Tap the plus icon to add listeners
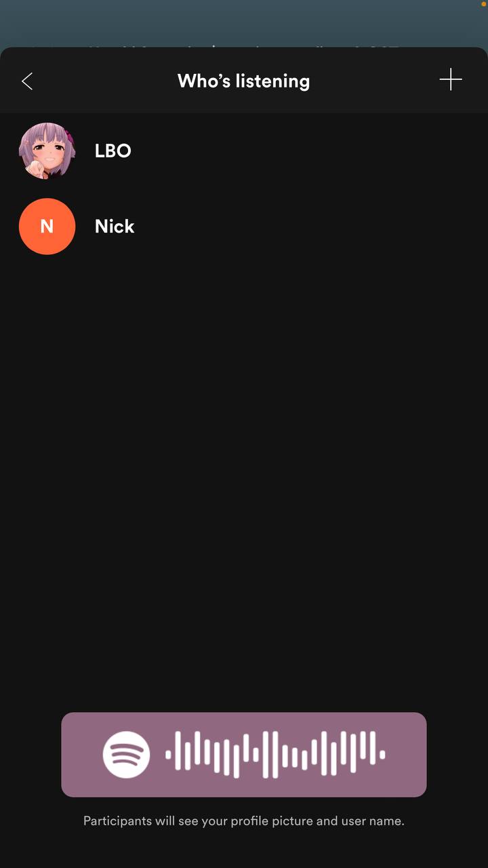Image resolution: width=488 pixels, height=868 pixels. [451, 80]
